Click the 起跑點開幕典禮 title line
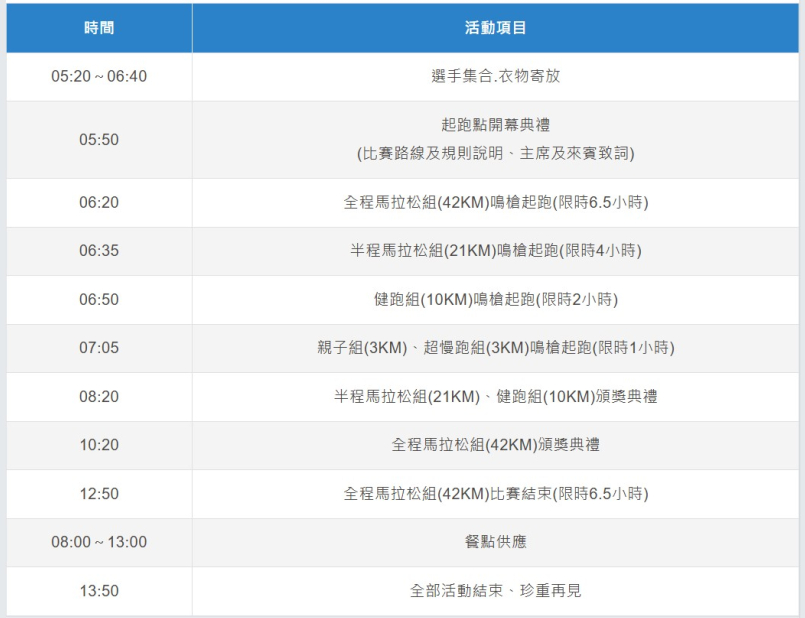Image resolution: width=805 pixels, height=618 pixels. click(x=495, y=125)
